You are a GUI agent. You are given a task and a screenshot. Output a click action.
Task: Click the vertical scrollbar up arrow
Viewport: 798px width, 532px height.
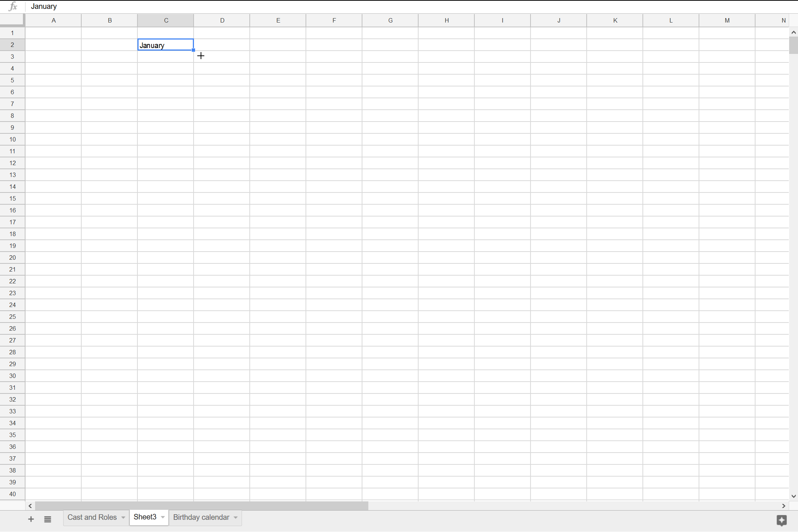(793, 33)
